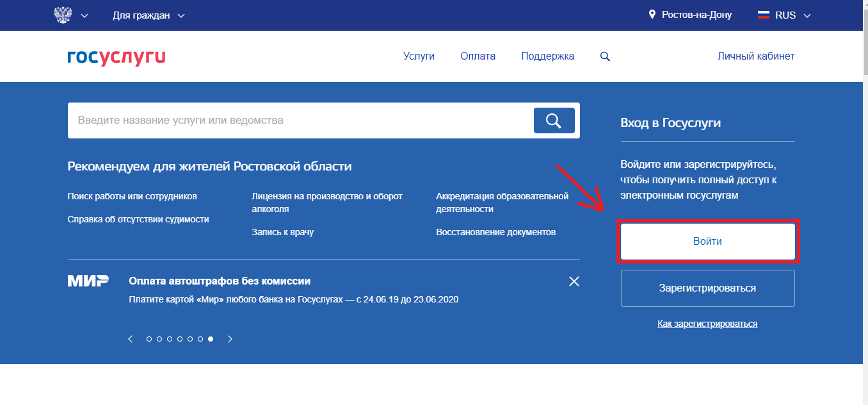Click the Gosuslugi logo

point(117,56)
